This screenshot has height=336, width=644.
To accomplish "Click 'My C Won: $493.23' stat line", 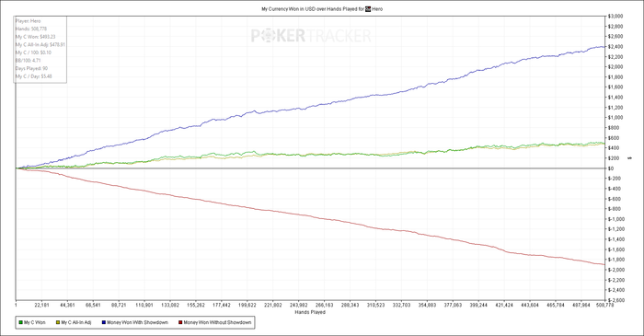I will pos(35,37).
